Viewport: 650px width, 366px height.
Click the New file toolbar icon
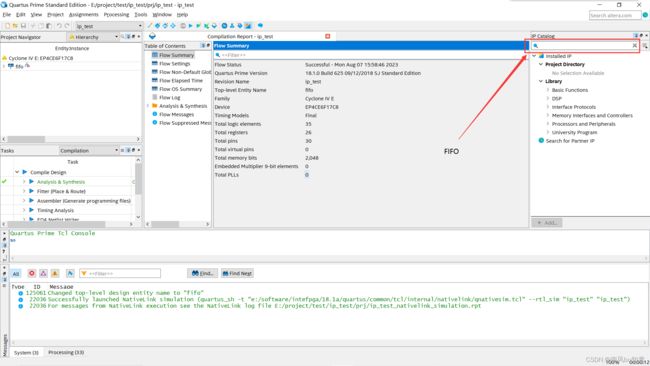[x=7, y=26]
